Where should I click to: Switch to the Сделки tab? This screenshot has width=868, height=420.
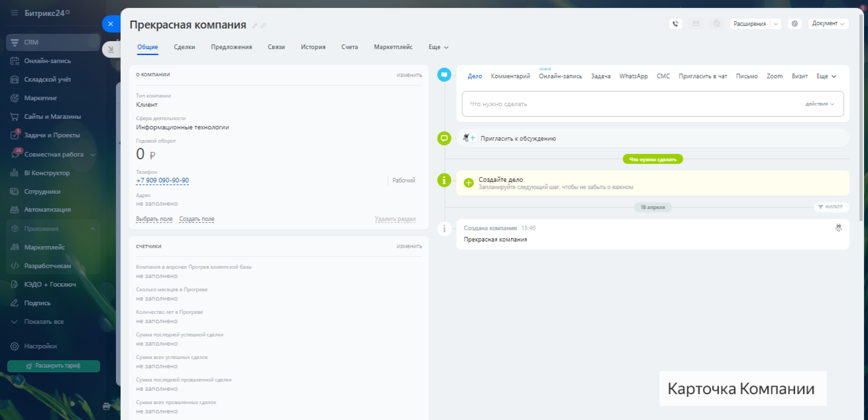184,47
